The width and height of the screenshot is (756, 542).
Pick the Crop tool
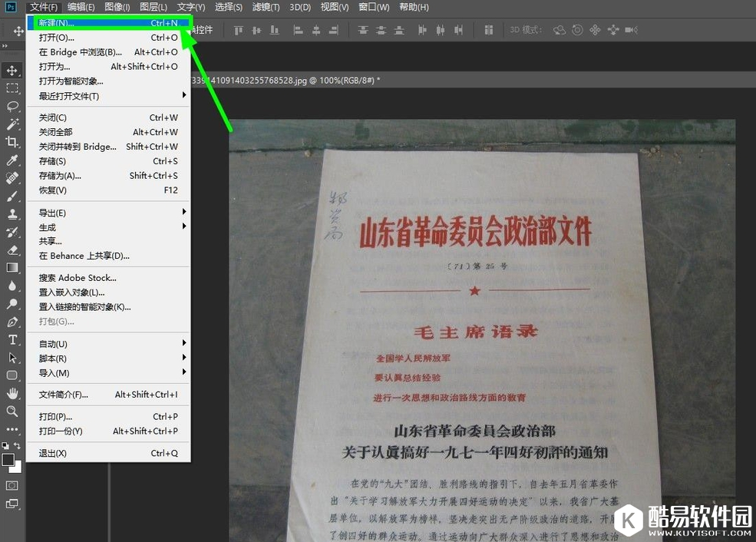pos(12,142)
